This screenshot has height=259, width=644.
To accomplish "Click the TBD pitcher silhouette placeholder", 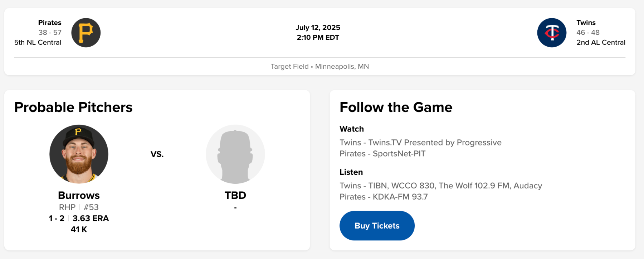I will pyautogui.click(x=235, y=154).
